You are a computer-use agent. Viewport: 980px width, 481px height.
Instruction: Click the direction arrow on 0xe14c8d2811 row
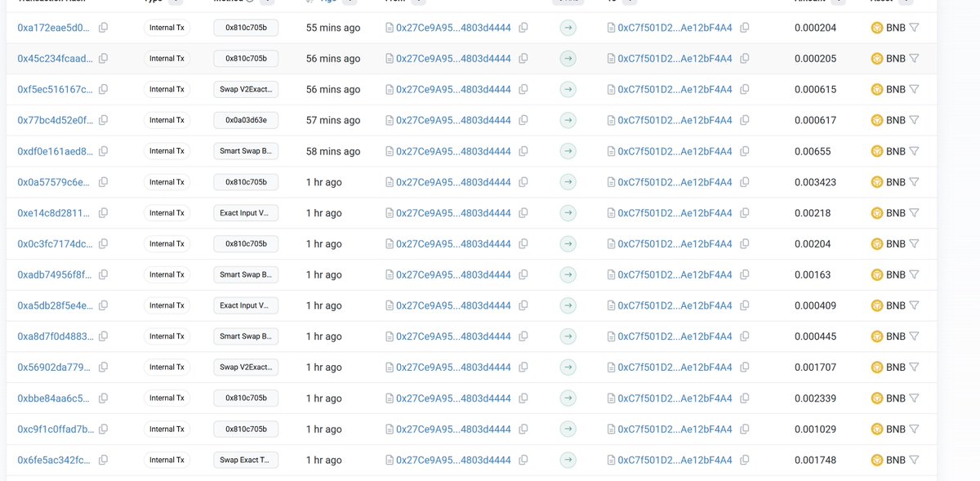click(x=568, y=213)
